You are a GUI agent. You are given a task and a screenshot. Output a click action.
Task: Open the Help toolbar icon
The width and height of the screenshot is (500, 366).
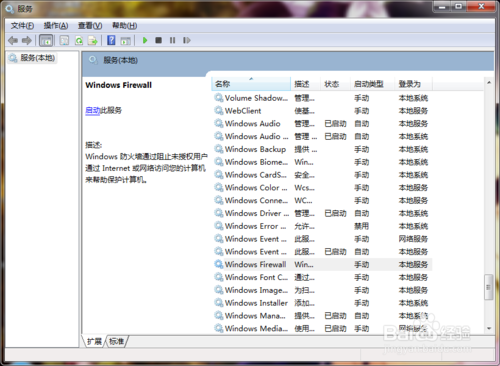(x=111, y=40)
